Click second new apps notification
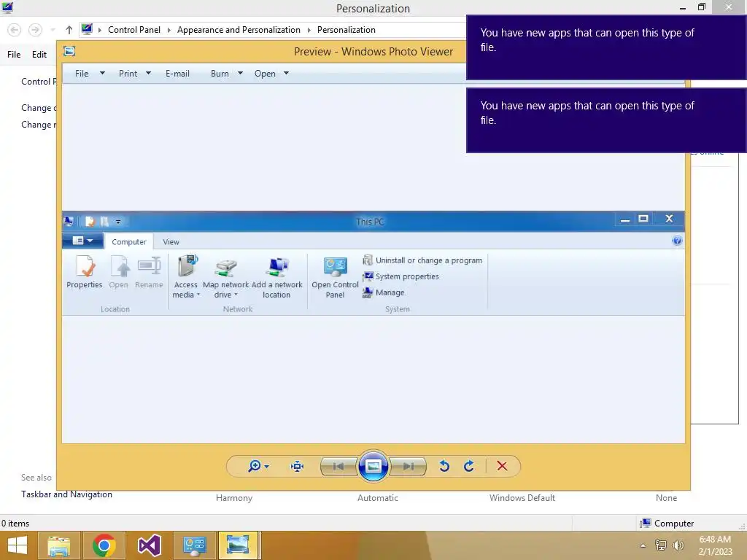 click(x=606, y=120)
